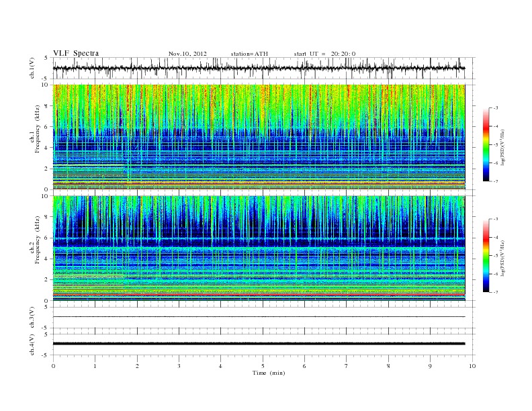Image resolution: width=532 pixels, height=411 pixels.
Task: Click the '2' tick on the time axis
Action: tap(137, 366)
